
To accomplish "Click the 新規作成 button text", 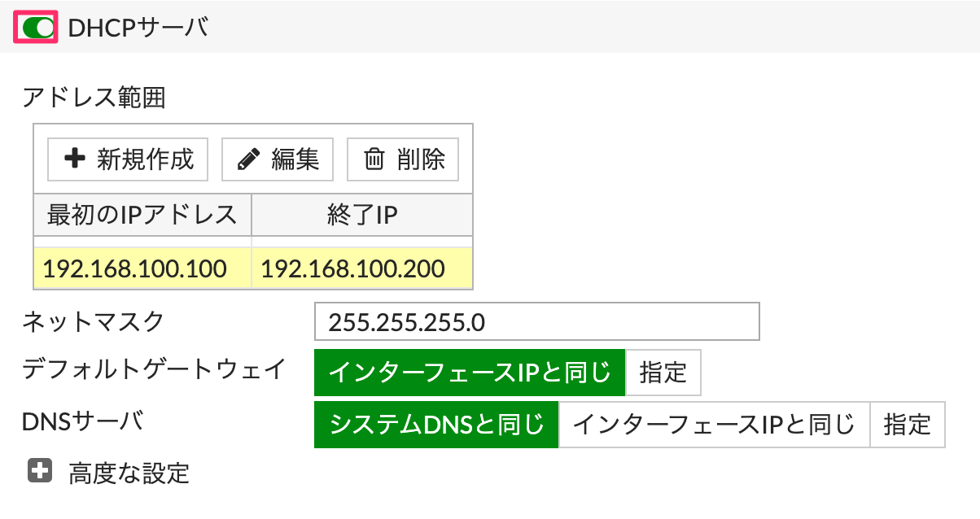I will click(x=145, y=159).
